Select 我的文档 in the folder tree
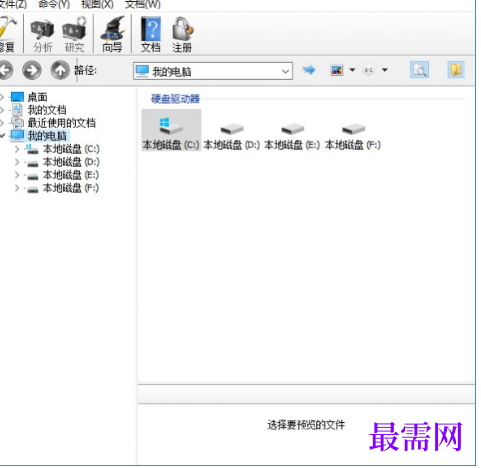 click(x=47, y=110)
